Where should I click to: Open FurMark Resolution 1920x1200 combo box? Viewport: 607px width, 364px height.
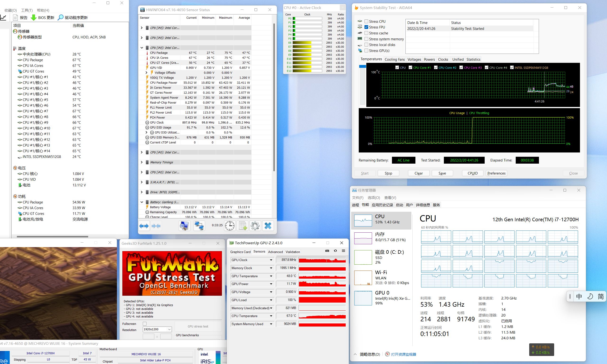[157, 329]
